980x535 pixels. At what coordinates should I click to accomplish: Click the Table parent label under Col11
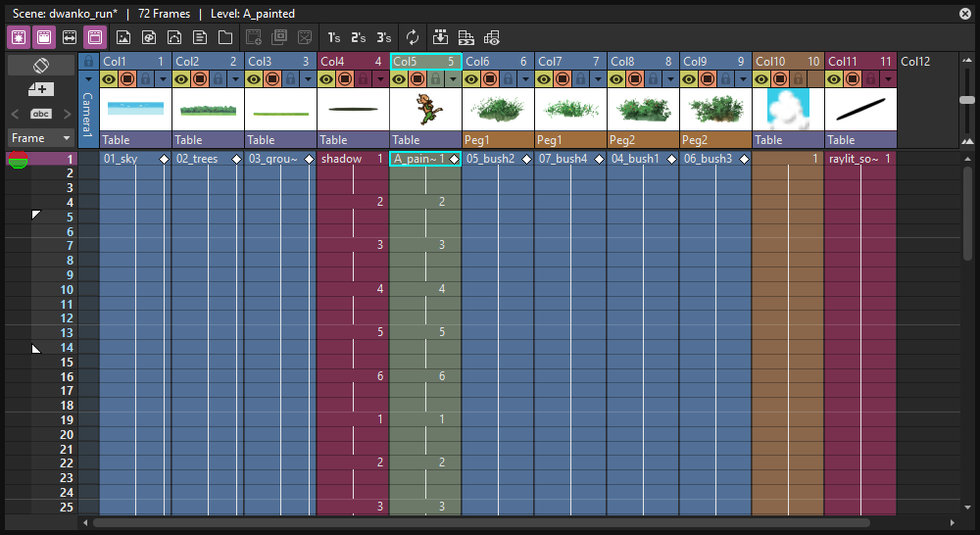pos(860,140)
